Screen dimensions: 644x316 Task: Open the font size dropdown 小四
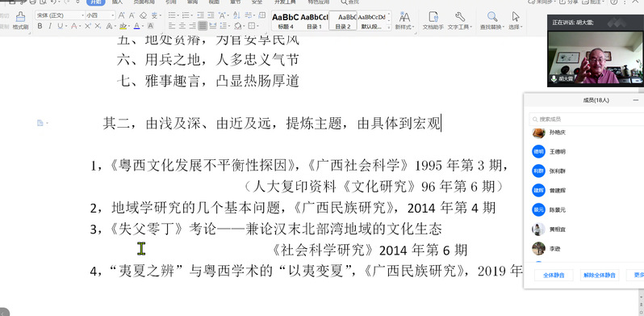tap(100, 15)
